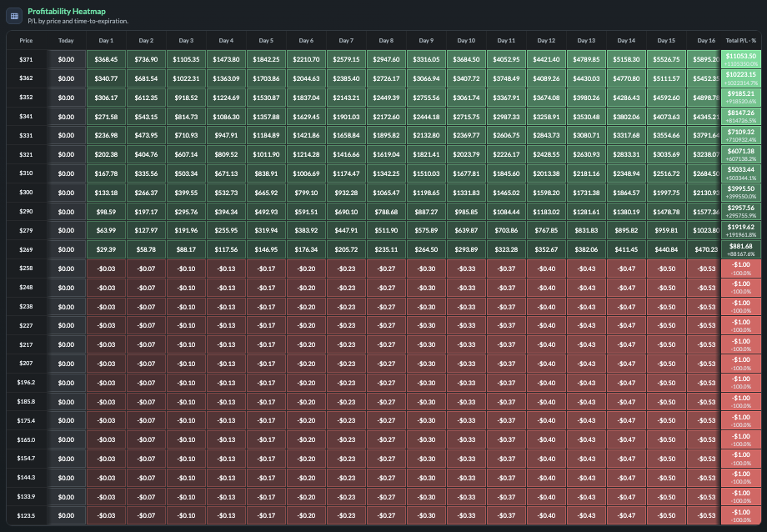The width and height of the screenshot is (767, 532).
Task: Click the $0.00 Today cell in the $207 row
Action: 66,364
